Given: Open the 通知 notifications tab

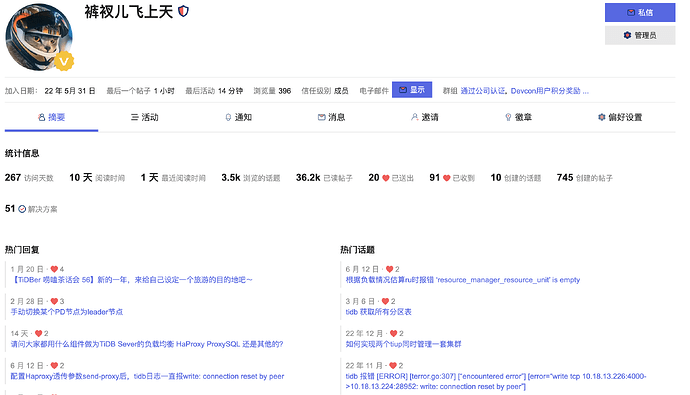Looking at the screenshot, I should tap(238, 117).
